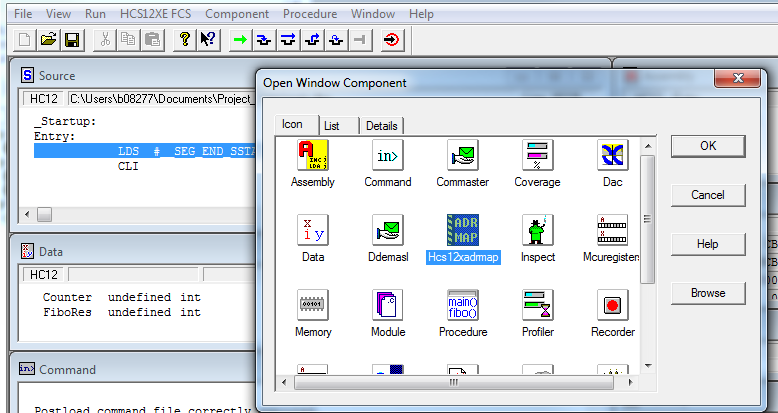Screen dimensions: 778x413
Task: Switch to the Details tab
Action: pyautogui.click(x=382, y=126)
